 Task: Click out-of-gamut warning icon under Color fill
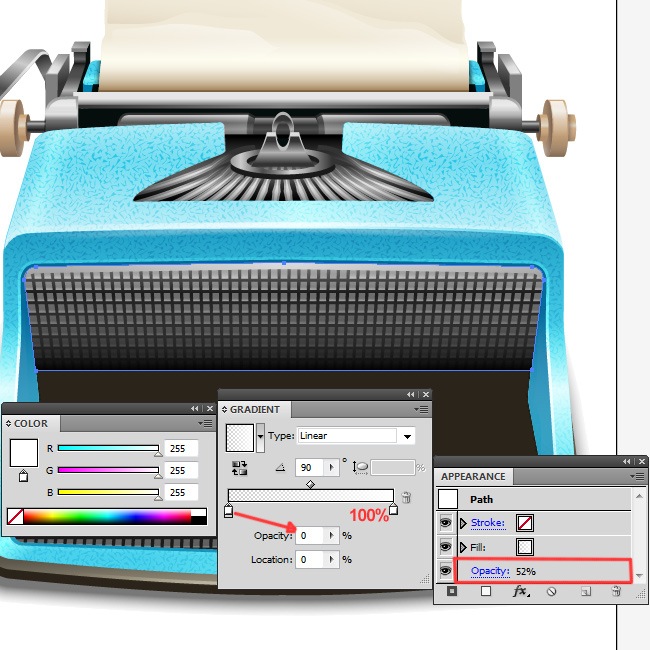[x=24, y=476]
